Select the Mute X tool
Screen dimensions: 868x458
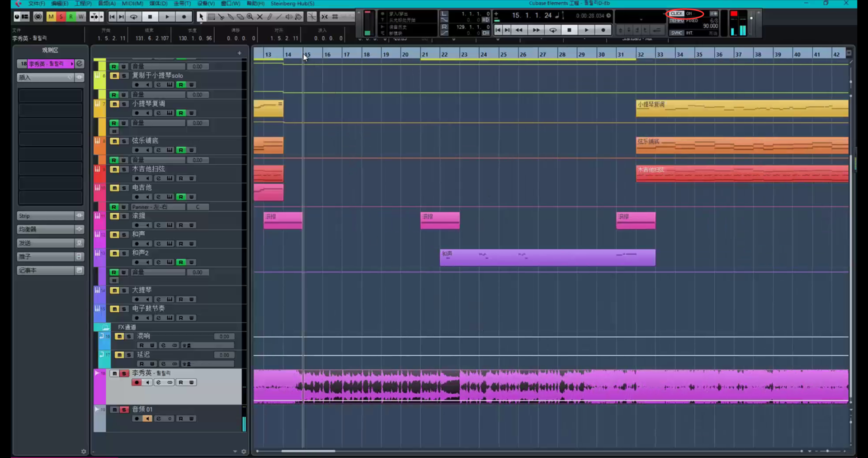pos(260,17)
